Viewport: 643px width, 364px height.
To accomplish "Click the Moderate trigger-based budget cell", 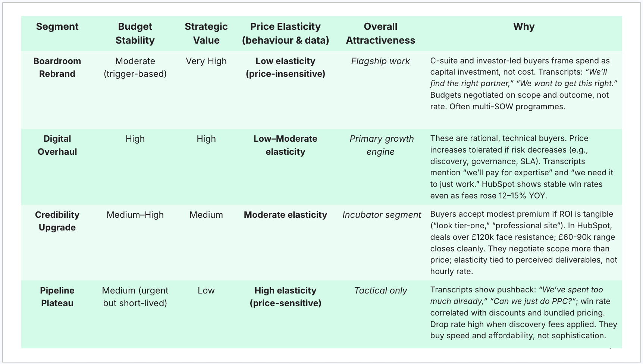I will coord(135,68).
